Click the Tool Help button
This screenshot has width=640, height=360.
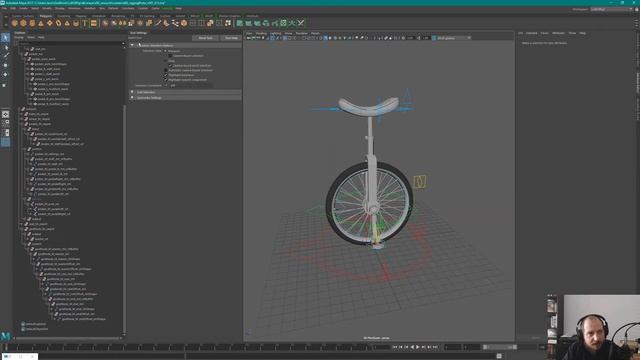pyautogui.click(x=231, y=38)
